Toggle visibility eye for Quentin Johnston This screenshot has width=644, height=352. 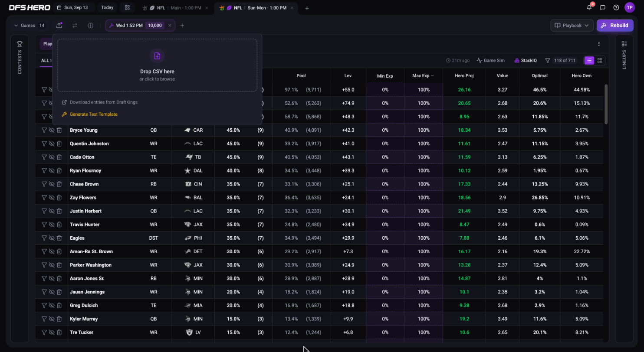pos(51,143)
